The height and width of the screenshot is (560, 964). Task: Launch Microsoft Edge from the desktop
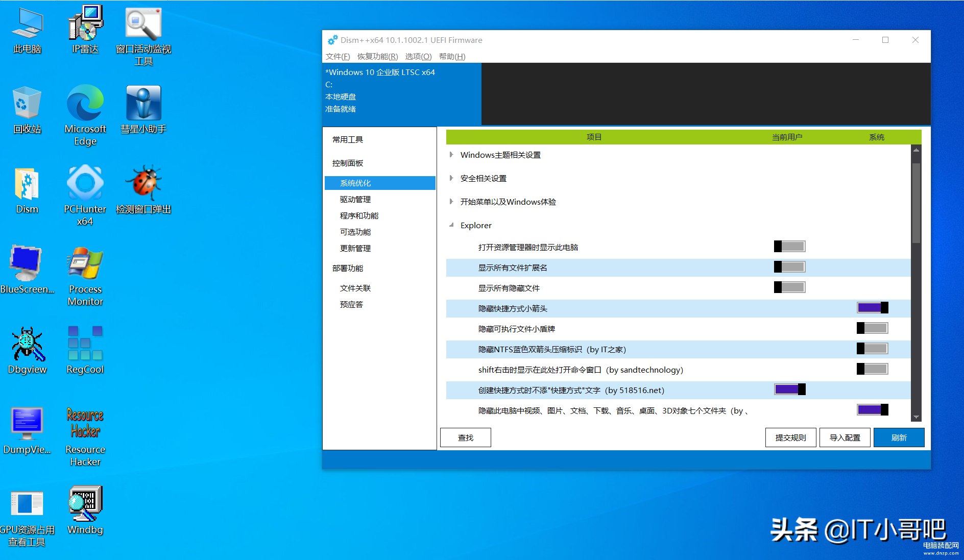[x=85, y=116]
